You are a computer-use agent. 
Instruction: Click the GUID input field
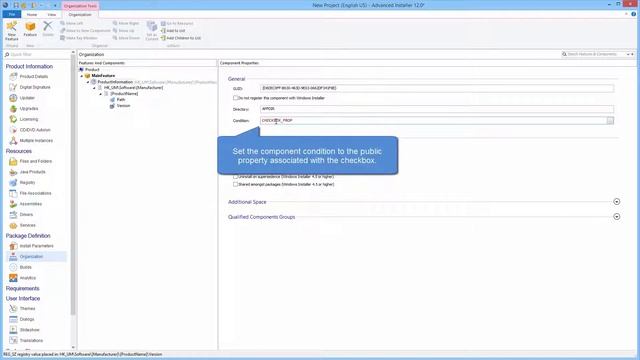click(x=437, y=88)
